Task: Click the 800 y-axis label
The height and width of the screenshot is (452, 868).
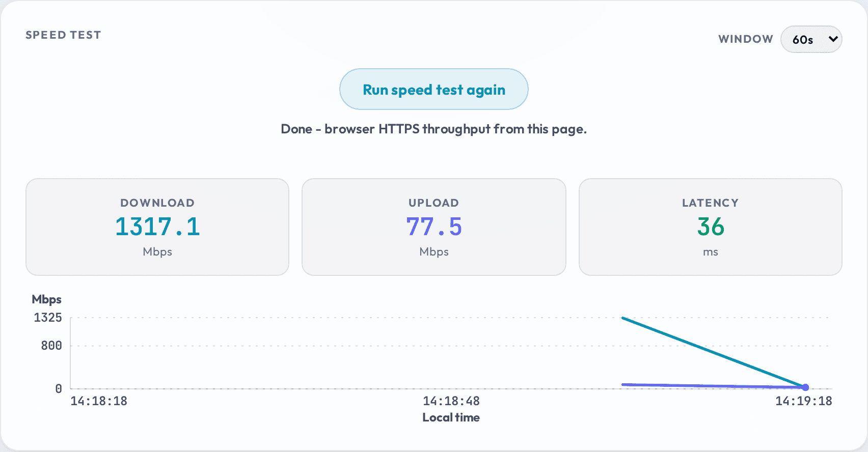Action: pyautogui.click(x=51, y=346)
